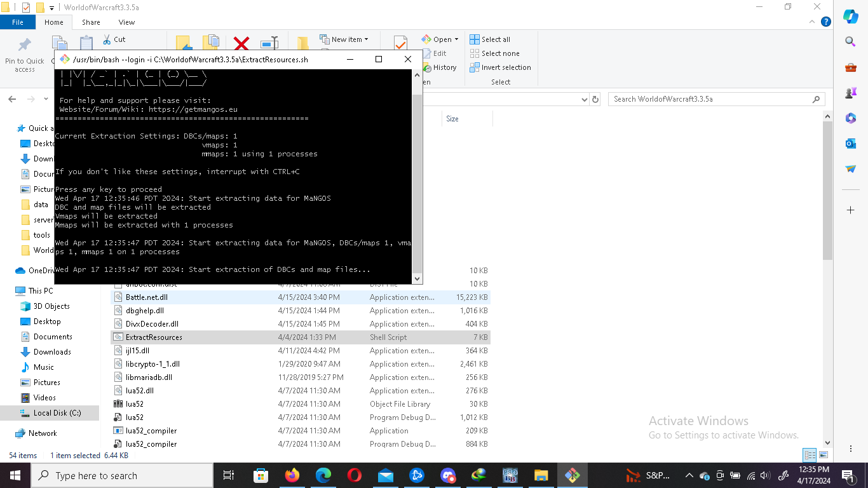This screenshot has height=488, width=868.
Task: Click the blue Help question mark icon
Action: coord(826,22)
